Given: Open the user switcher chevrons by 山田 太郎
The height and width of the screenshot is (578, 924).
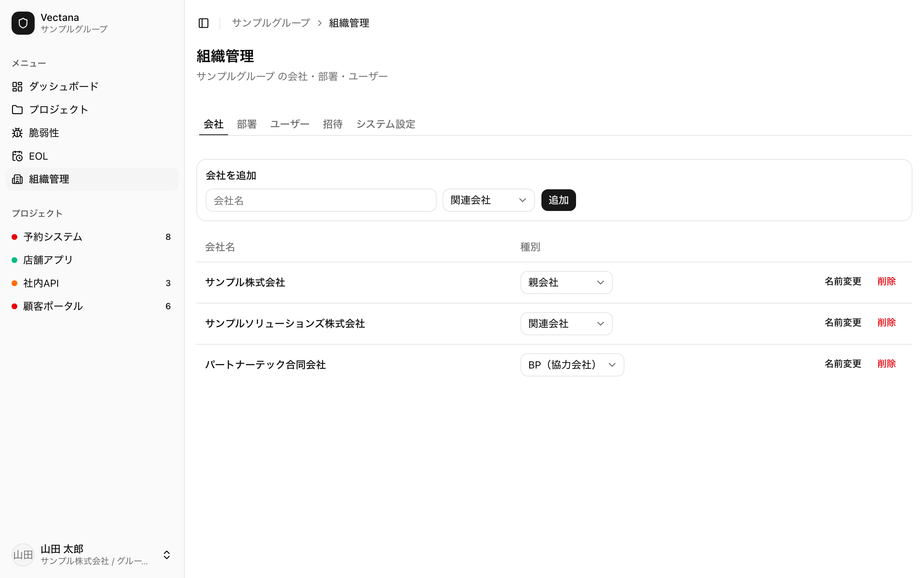Looking at the screenshot, I should tap(166, 555).
